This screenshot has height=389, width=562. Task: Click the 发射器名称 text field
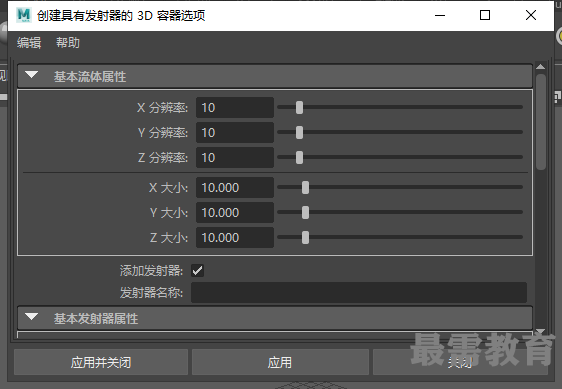tap(359, 293)
